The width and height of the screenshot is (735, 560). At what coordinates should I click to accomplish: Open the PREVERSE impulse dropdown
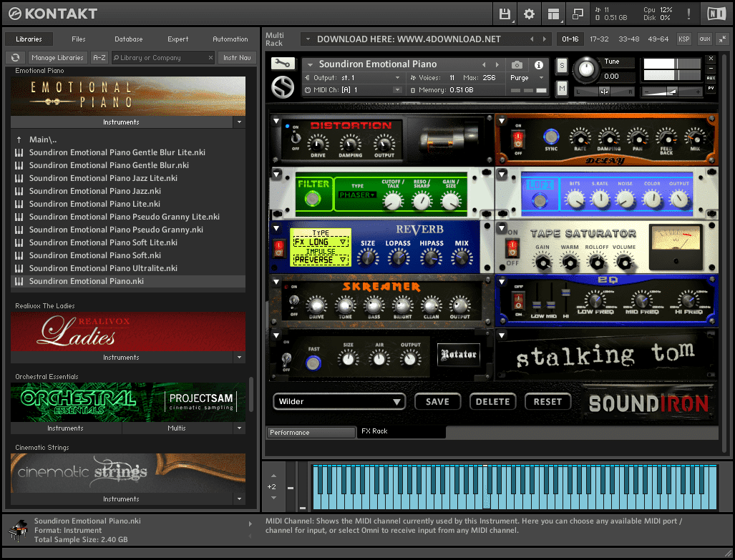pos(320,259)
